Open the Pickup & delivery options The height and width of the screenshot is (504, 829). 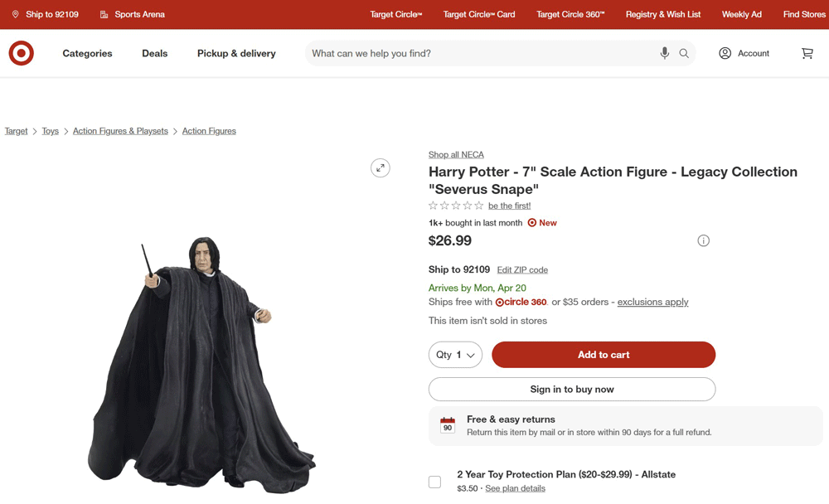pos(235,53)
